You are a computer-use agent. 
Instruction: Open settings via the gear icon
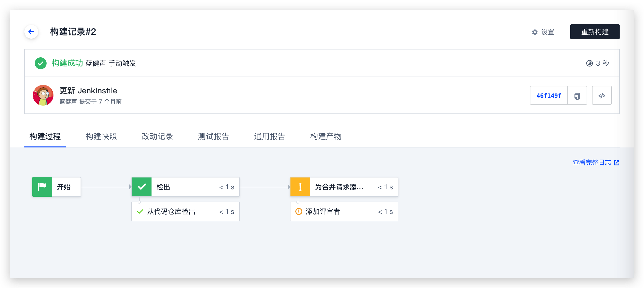pos(535,32)
